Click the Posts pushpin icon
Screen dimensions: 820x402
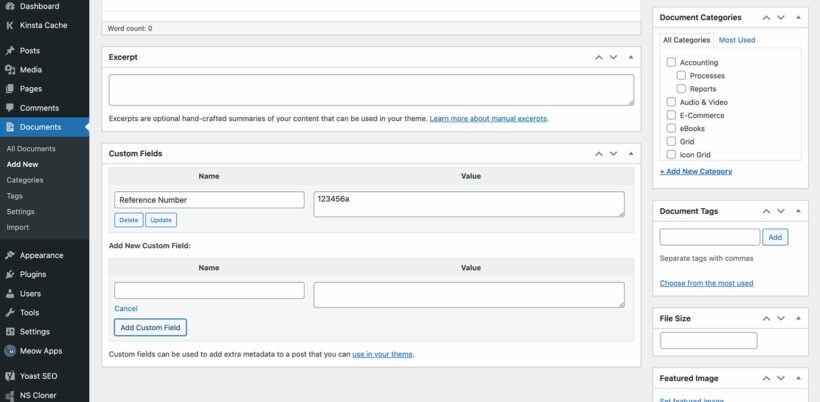pos(9,51)
